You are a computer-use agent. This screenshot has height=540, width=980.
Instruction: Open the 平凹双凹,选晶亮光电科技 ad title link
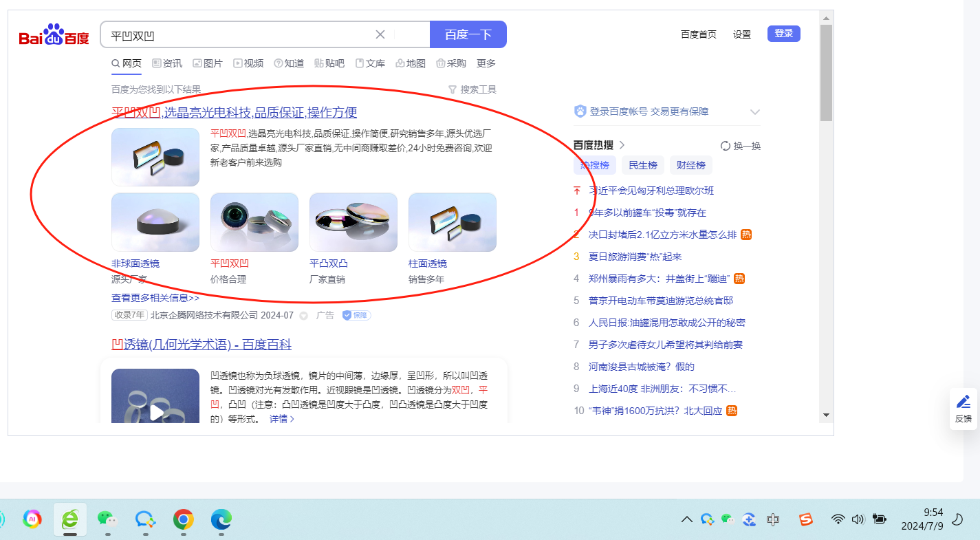click(235, 112)
